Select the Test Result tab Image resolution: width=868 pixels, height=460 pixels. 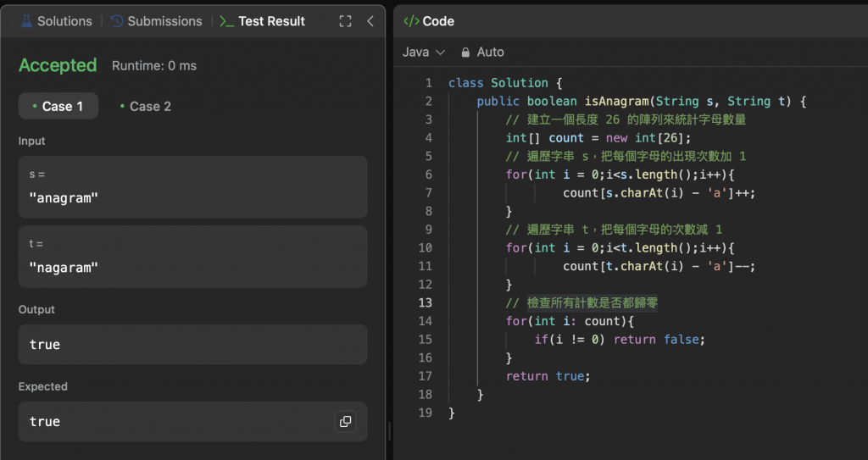271,21
